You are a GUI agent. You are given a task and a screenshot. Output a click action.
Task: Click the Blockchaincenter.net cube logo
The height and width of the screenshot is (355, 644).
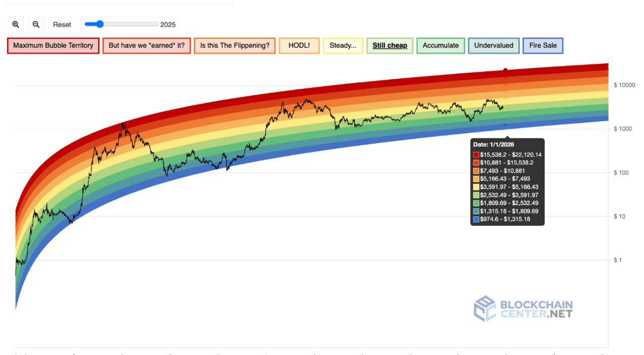point(485,309)
